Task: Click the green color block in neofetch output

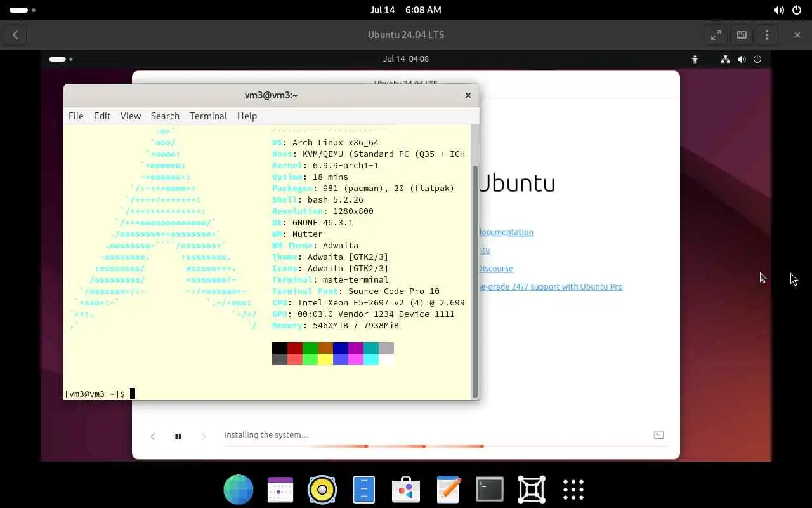Action: [310, 348]
